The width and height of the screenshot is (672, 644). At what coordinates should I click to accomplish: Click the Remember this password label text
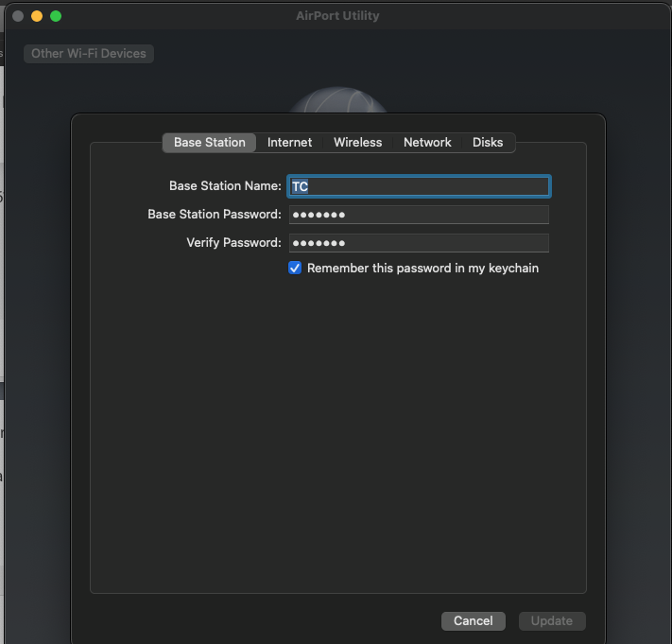pos(422,269)
